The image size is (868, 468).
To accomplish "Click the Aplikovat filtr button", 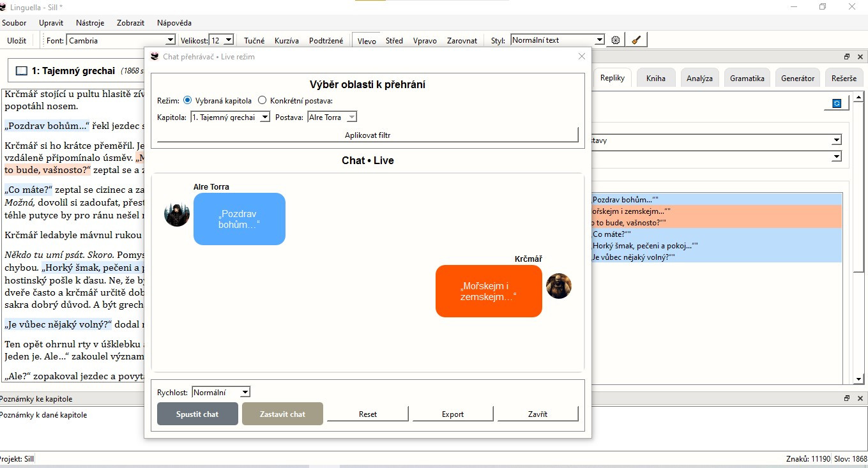I will point(367,135).
